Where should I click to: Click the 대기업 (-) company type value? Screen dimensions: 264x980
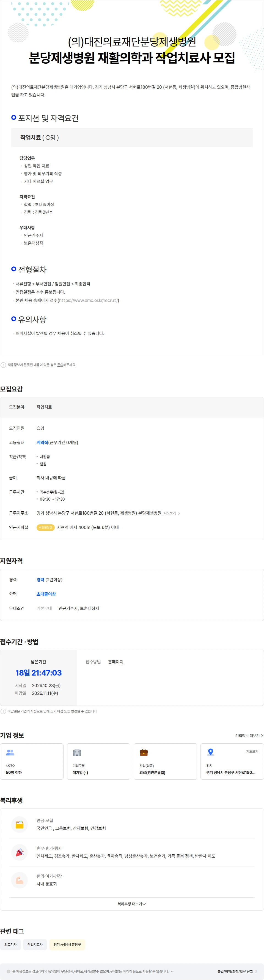80,772
